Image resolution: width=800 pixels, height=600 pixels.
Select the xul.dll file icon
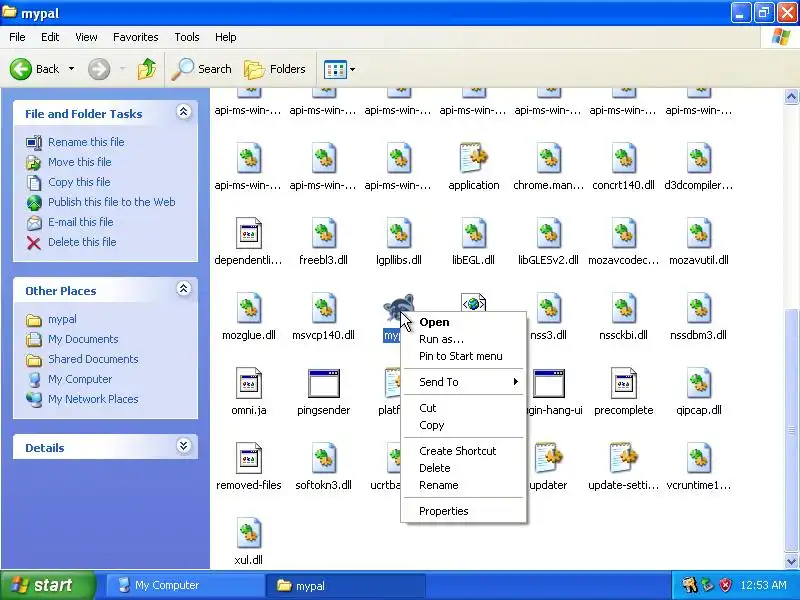point(249,534)
